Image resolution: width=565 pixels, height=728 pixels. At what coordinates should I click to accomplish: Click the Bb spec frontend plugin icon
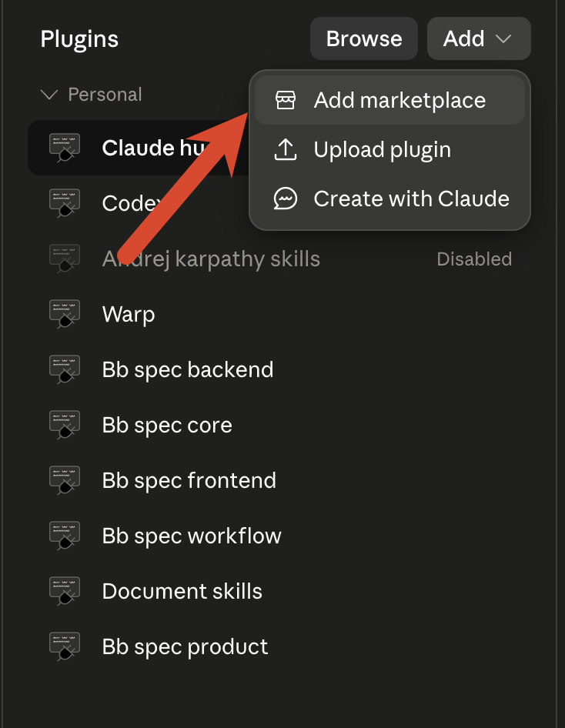pyautogui.click(x=65, y=480)
